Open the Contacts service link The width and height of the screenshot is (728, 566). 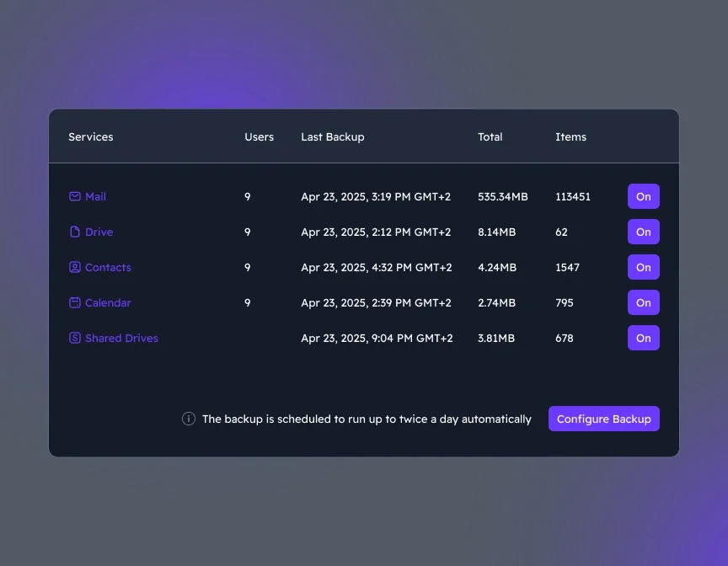coord(108,267)
